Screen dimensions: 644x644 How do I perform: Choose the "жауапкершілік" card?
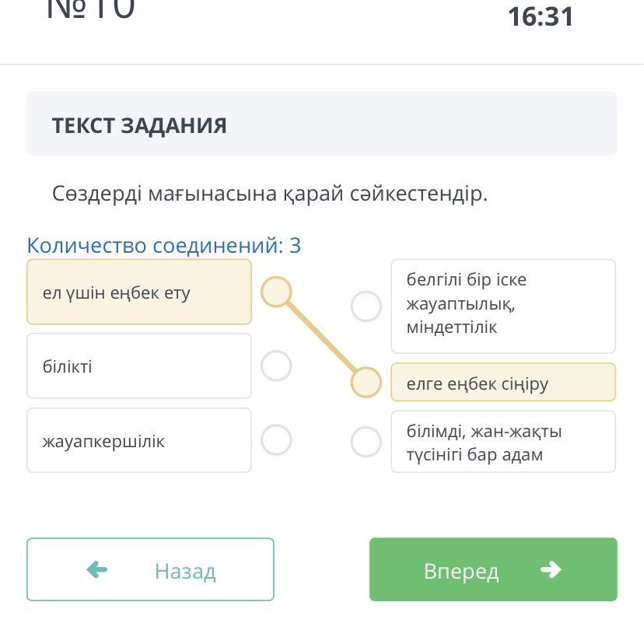click(x=139, y=440)
